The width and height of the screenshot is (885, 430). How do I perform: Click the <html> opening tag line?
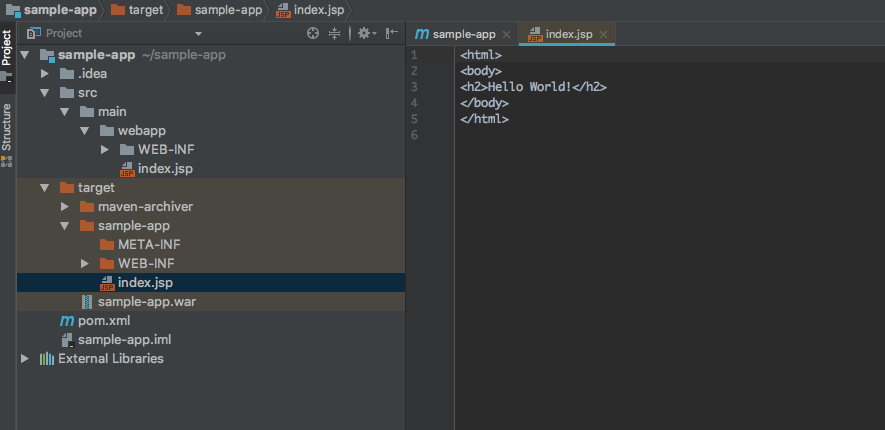[481, 55]
